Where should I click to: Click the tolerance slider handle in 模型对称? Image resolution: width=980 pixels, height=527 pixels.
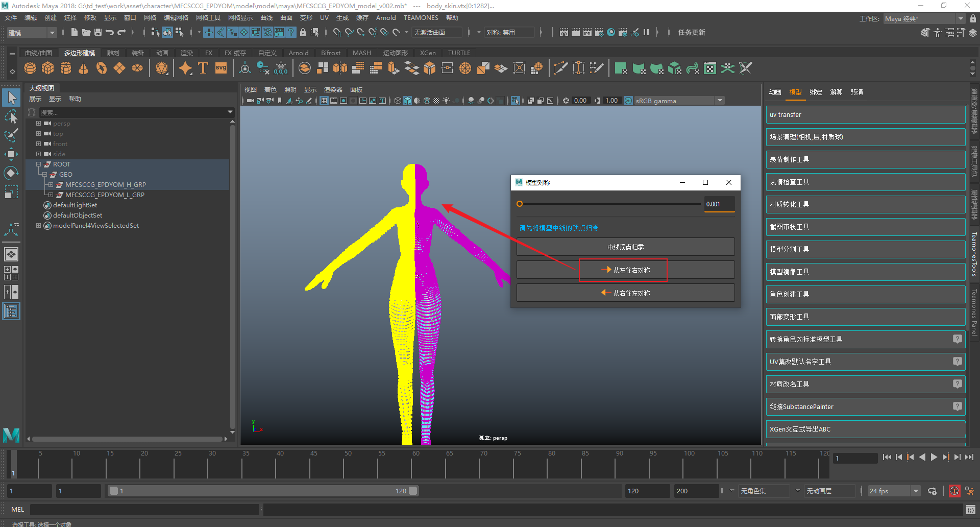click(x=520, y=204)
